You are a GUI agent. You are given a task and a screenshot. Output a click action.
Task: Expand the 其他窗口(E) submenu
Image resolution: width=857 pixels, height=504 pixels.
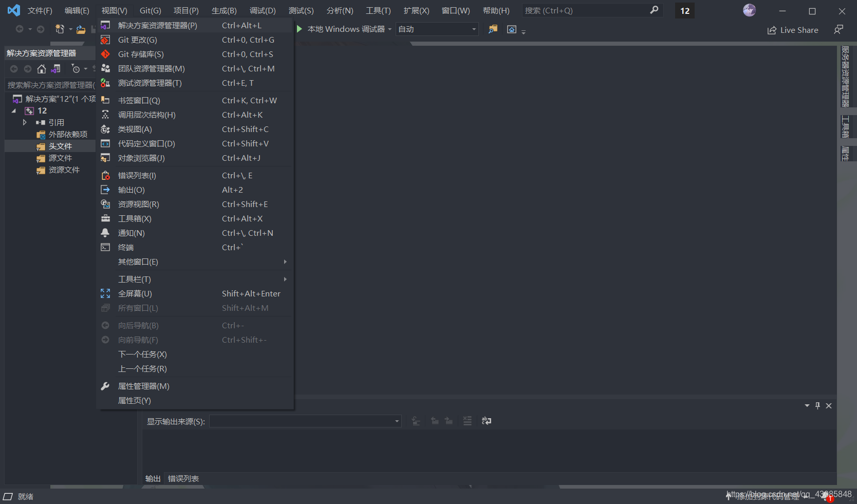click(x=195, y=262)
